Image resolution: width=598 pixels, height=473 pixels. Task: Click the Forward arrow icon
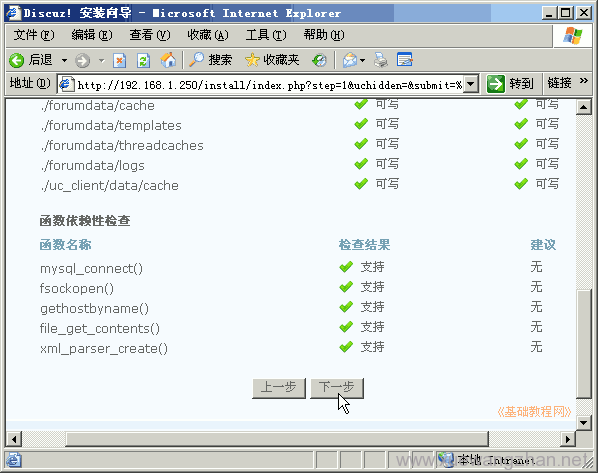tap(82, 60)
